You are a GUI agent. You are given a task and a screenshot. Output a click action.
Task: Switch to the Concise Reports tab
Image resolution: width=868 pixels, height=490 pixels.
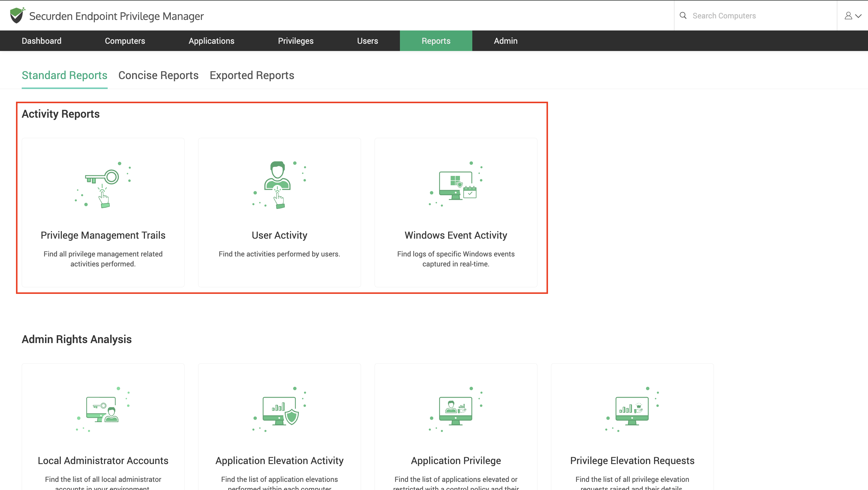[x=158, y=75]
